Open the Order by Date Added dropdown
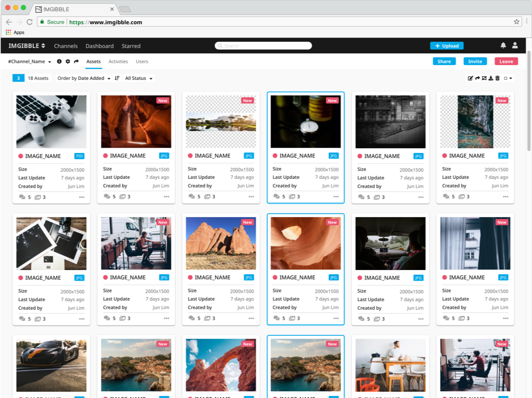Viewport: 532px width, 398px height. (84, 78)
